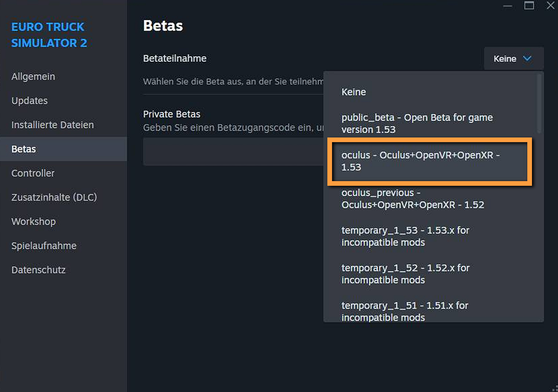Go to the Updates section
The image size is (558, 392).
(x=63, y=101)
